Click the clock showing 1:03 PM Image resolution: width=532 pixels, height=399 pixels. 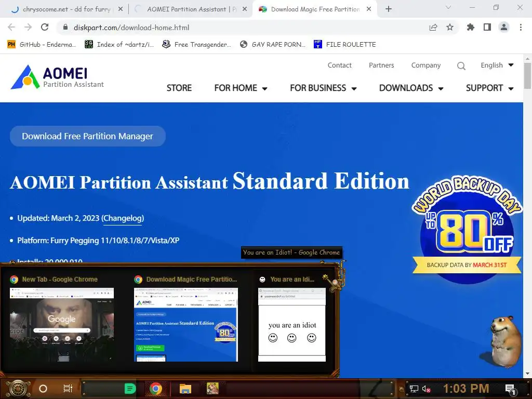click(466, 389)
